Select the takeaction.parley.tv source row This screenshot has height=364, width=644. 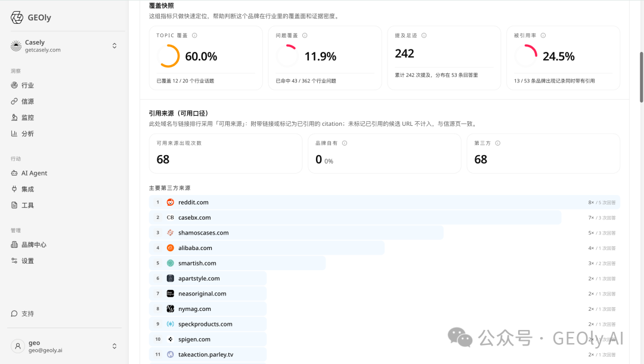pyautogui.click(x=385, y=354)
